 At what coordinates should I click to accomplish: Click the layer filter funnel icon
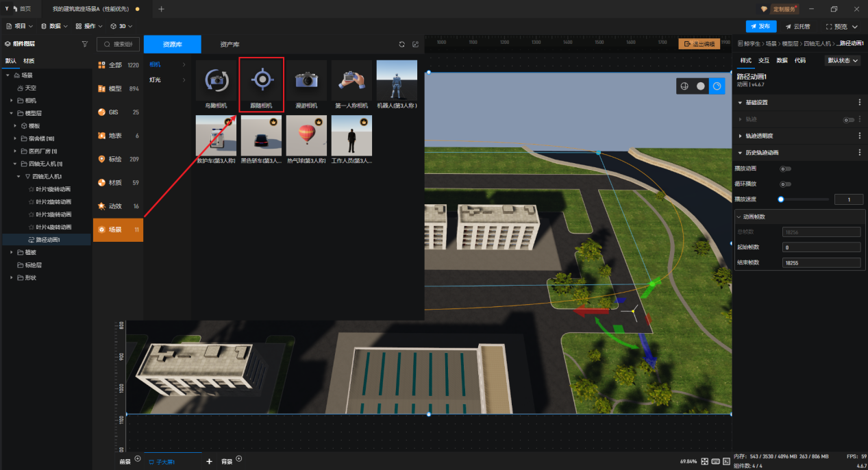pyautogui.click(x=85, y=44)
